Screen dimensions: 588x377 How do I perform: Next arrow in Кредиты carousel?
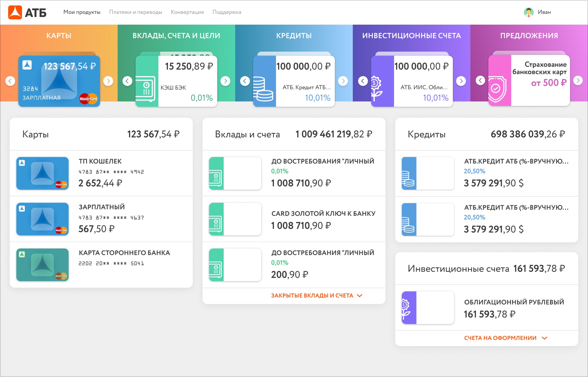[x=343, y=81]
